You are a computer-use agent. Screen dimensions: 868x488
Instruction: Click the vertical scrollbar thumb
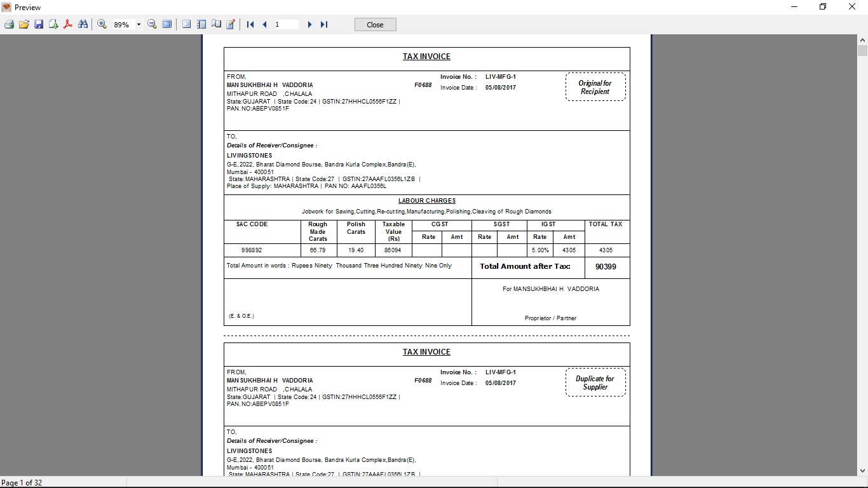click(862, 51)
